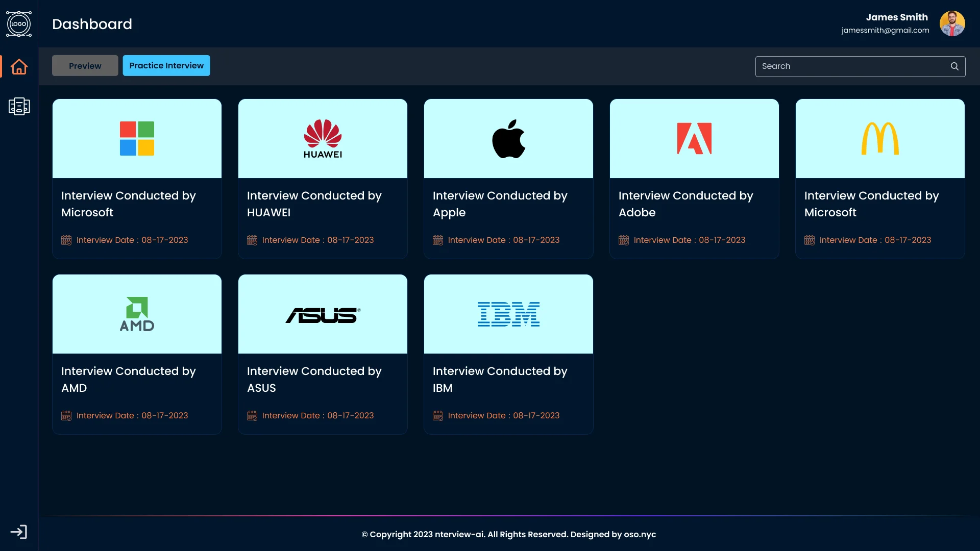The image size is (980, 551).
Task: Open Interview Conducted by ASUS title
Action: click(314, 380)
